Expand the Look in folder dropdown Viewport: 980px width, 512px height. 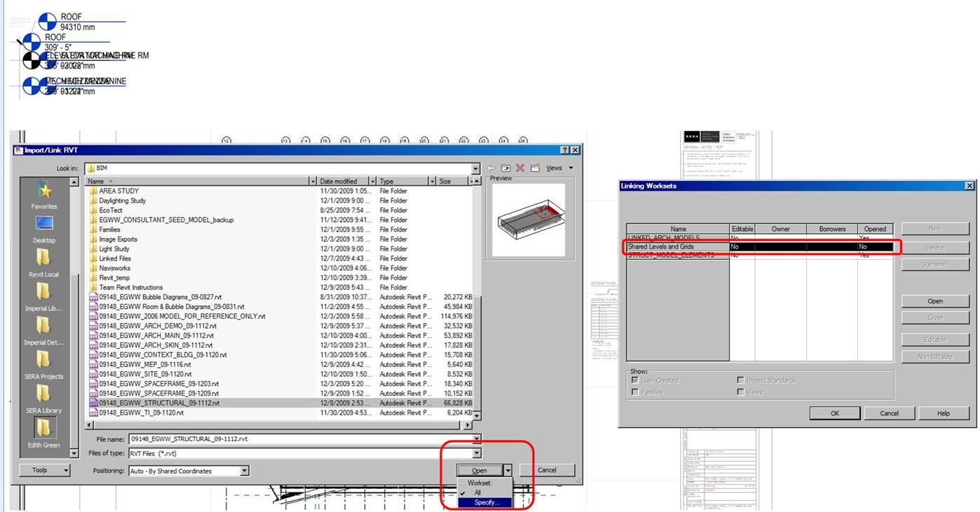point(475,169)
